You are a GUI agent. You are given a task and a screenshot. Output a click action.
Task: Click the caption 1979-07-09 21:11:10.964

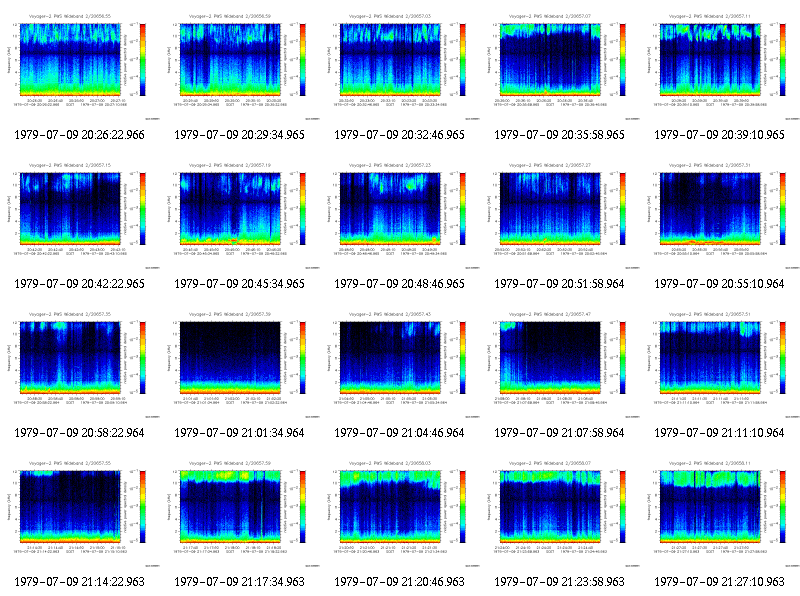click(x=720, y=433)
